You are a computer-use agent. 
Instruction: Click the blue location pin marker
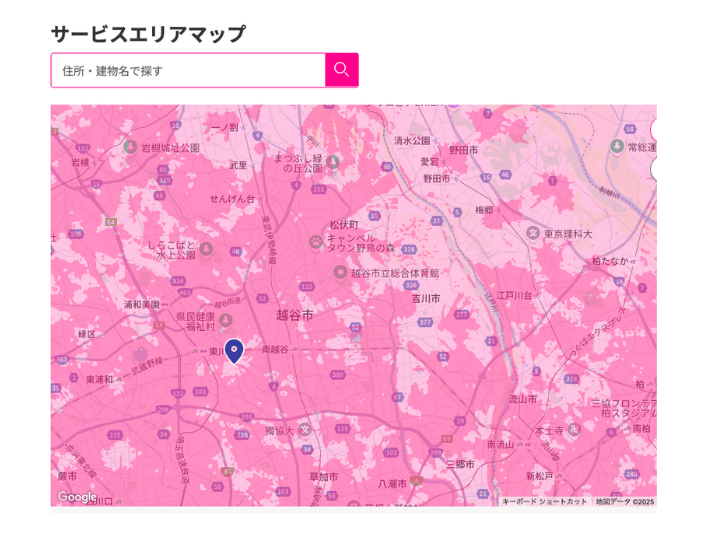click(x=234, y=351)
